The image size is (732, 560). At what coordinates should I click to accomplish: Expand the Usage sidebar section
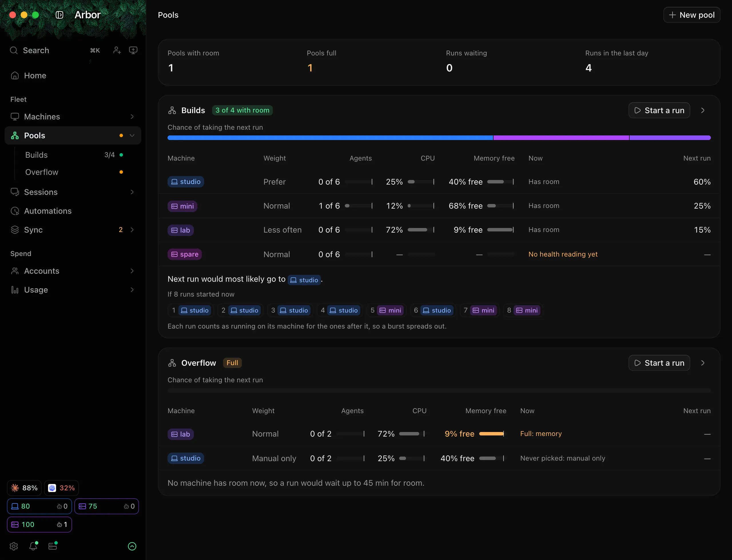(x=132, y=290)
